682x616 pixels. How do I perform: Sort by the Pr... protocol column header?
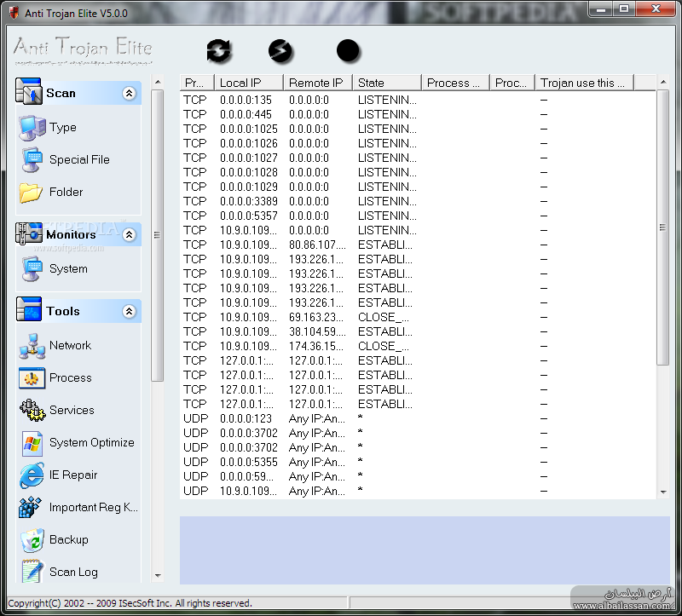point(197,83)
